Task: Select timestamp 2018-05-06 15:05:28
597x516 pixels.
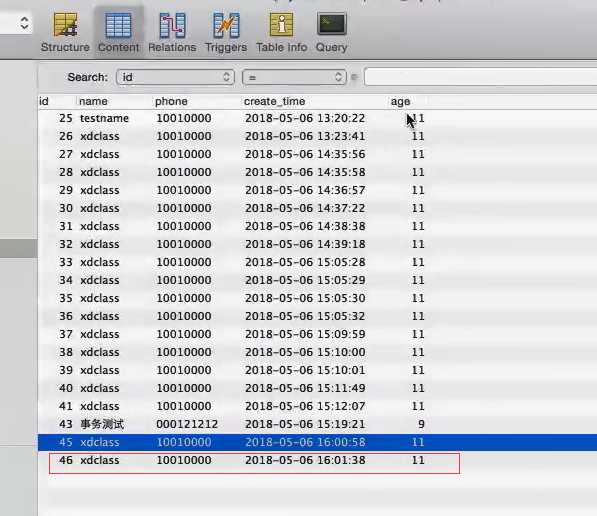Action: (x=305, y=262)
